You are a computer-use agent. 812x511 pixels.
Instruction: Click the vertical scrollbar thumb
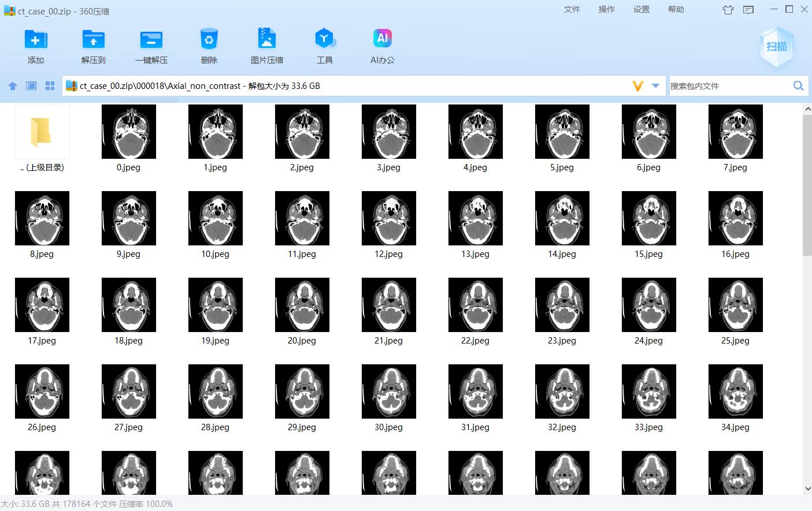click(x=807, y=185)
